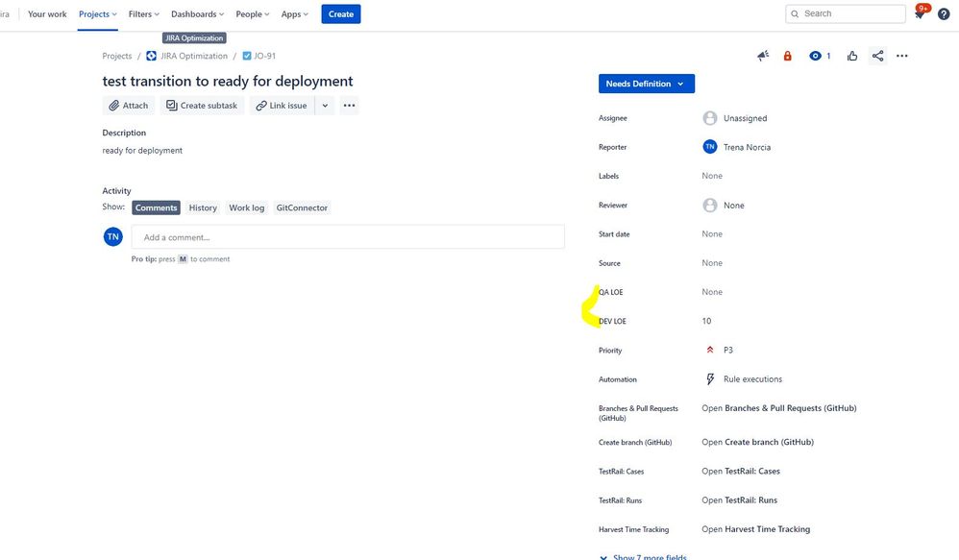Image resolution: width=959 pixels, height=560 pixels.
Task: Click Rule executions link
Action: 753,379
